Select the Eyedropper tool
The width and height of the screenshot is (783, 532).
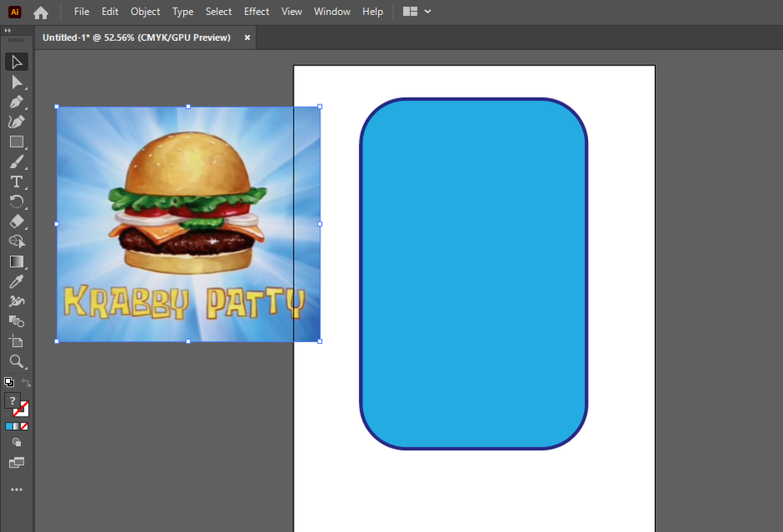click(17, 281)
